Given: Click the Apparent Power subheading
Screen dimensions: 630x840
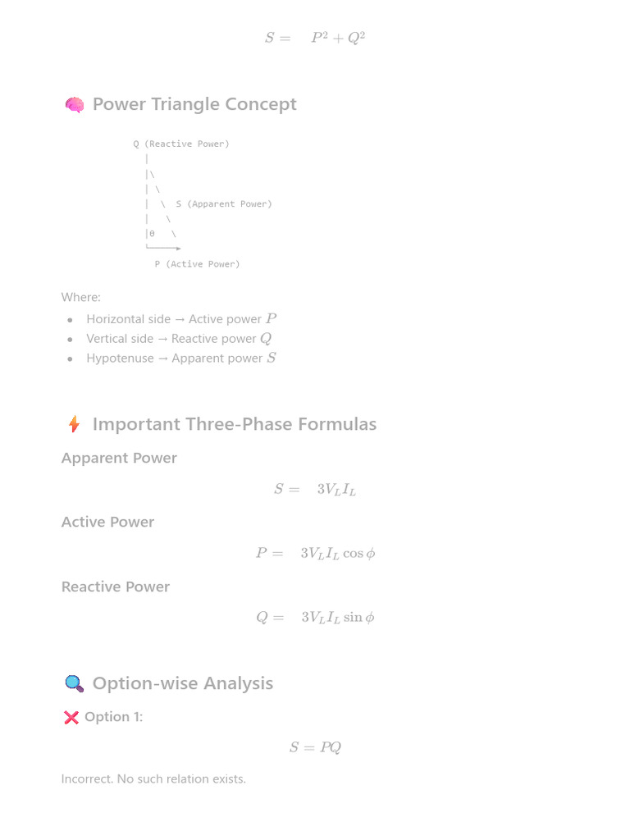Looking at the screenshot, I should (x=119, y=458).
